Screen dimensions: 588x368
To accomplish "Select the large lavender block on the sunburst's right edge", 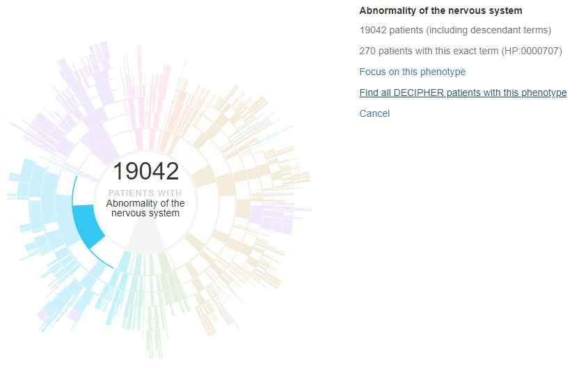I will (271, 219).
